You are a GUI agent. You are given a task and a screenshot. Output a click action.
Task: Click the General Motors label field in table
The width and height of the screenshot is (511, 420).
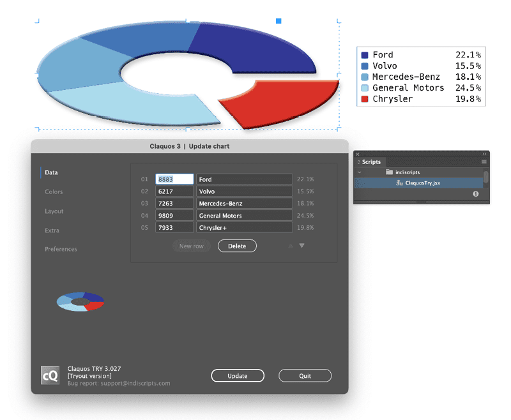pyautogui.click(x=244, y=216)
